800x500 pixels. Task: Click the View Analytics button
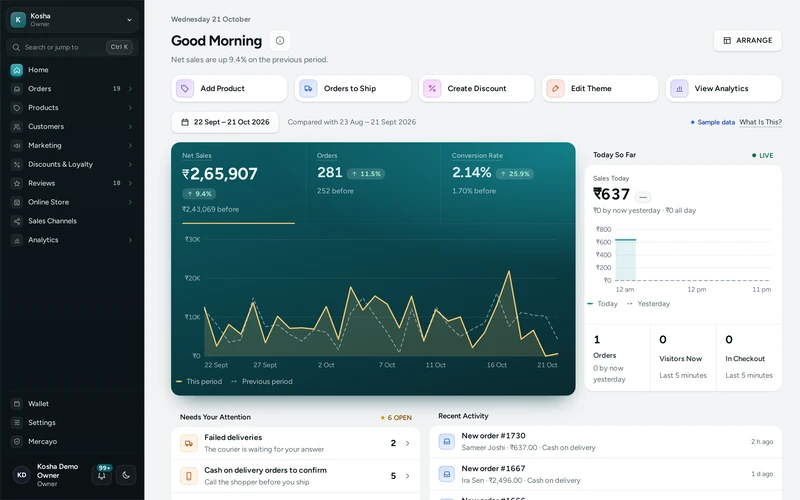723,88
